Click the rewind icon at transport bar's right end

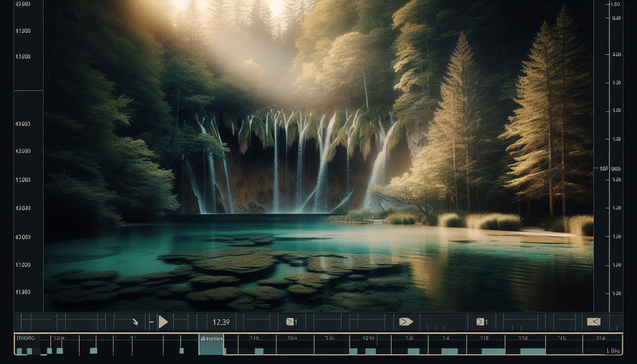[594, 322]
